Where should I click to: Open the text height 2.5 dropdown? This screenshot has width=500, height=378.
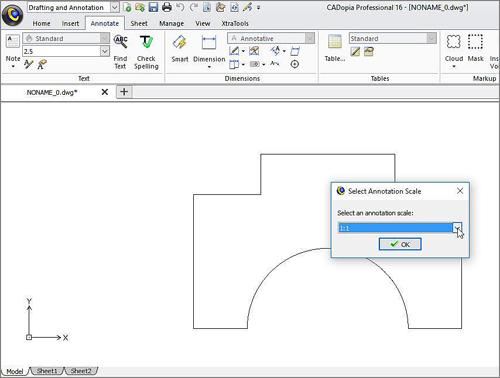coord(104,51)
